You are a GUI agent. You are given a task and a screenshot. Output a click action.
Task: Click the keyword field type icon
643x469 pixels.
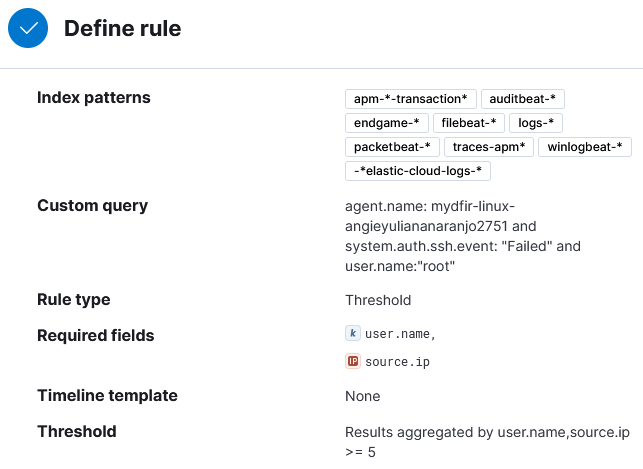coord(353,333)
